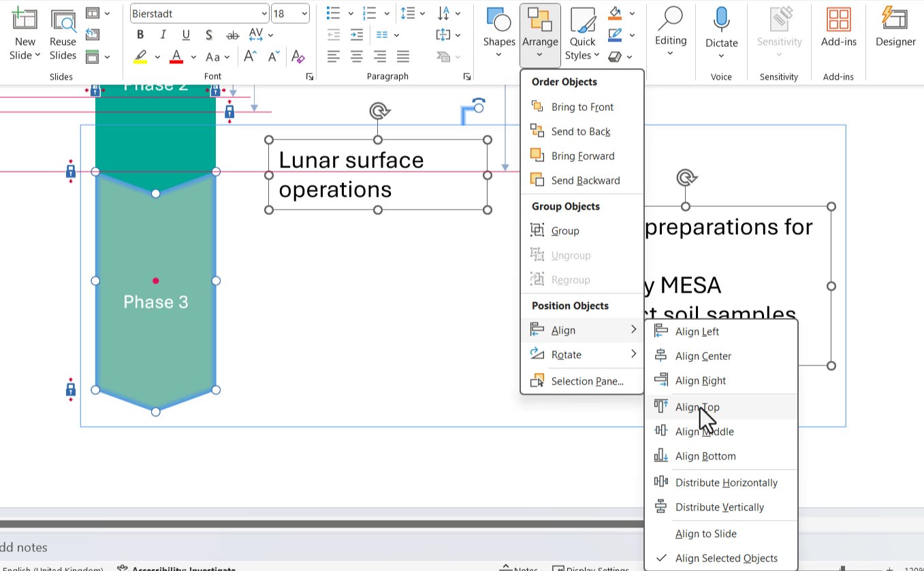Select Align Middle

(x=721, y=431)
